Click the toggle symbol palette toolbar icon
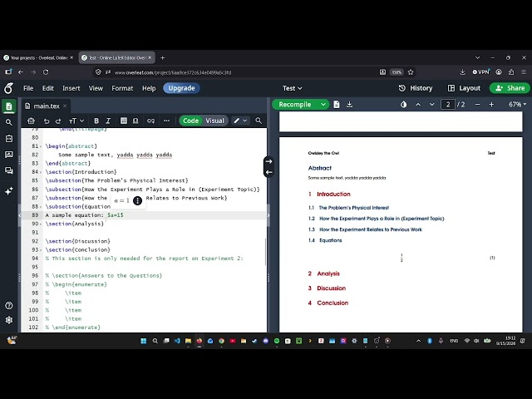Screen dimensions: 532x399 pos(32,121)
